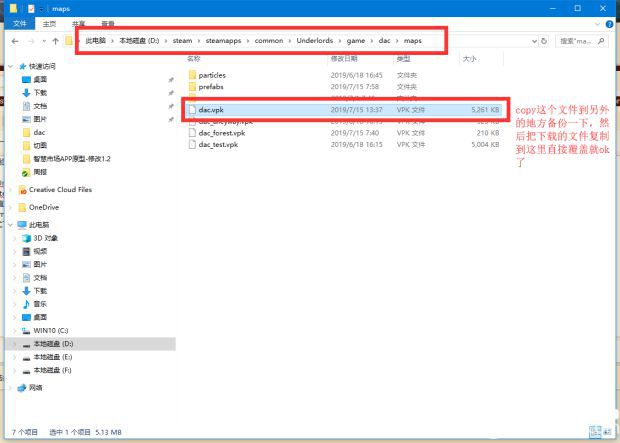Open the blue 文件 menu tab

pyautogui.click(x=19, y=24)
